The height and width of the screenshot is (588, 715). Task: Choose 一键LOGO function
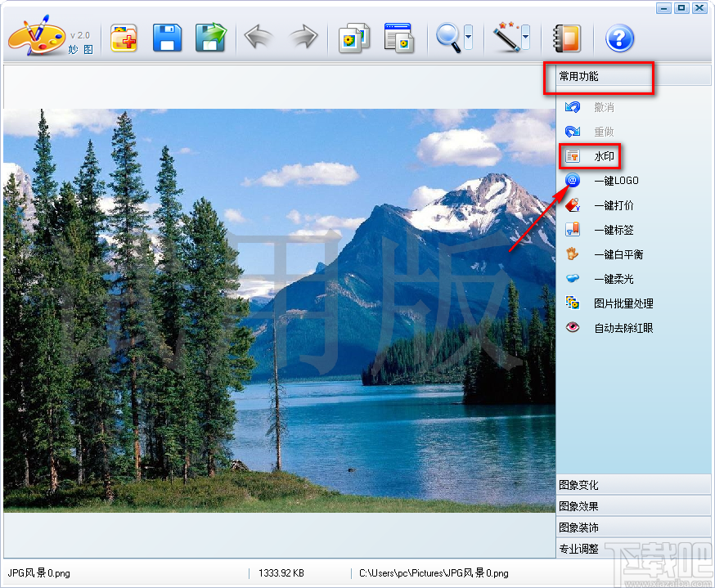[x=616, y=181]
